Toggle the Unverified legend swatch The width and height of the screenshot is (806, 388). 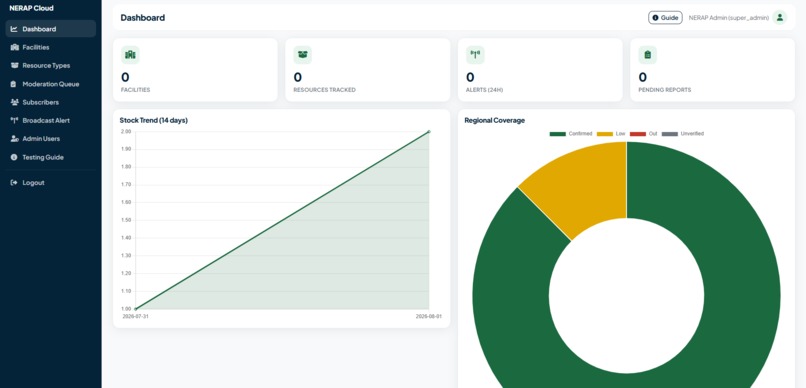point(670,134)
